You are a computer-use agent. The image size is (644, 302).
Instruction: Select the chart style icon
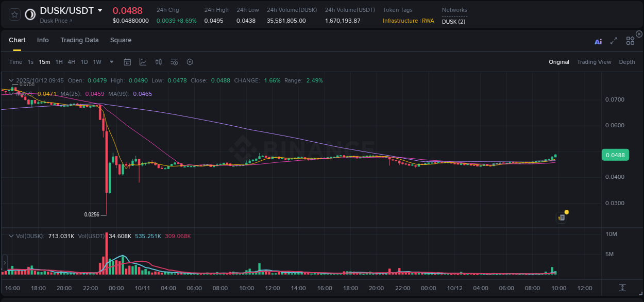click(x=143, y=61)
